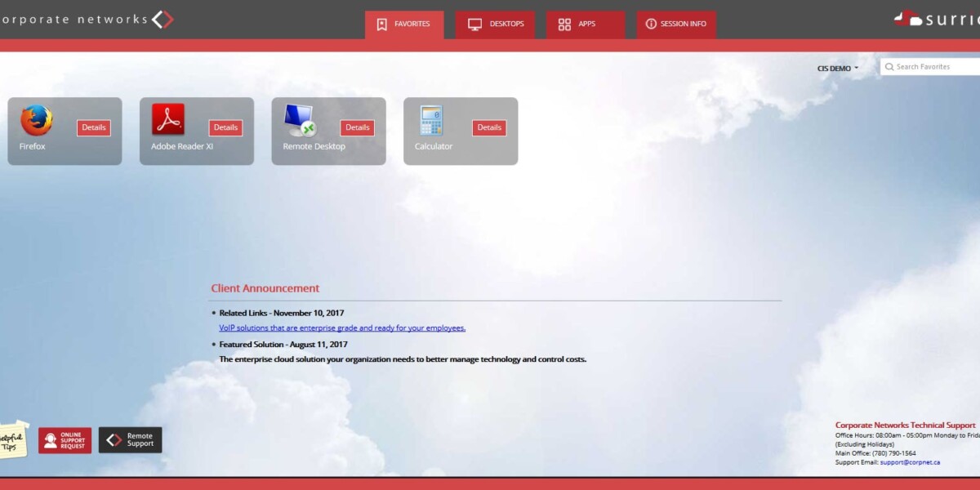Email support@corpnet.ca link
The width and height of the screenshot is (980, 490).
[x=910, y=462]
